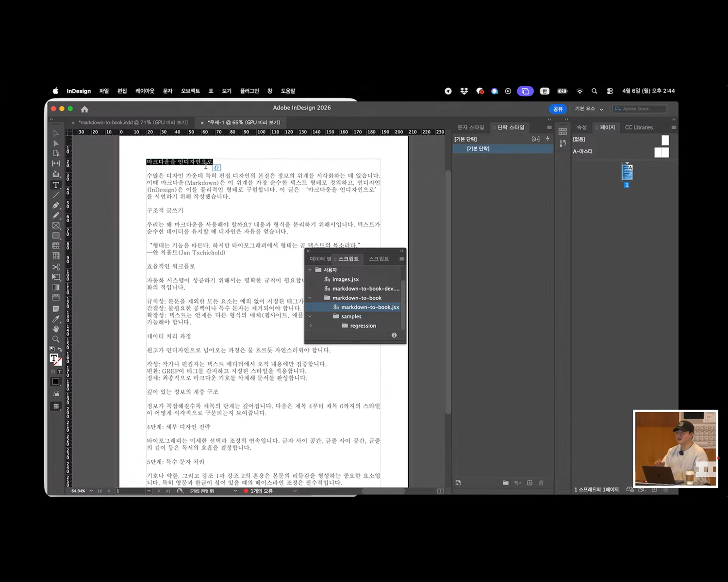Switch to the 문자 스타일 tab

pyautogui.click(x=470, y=128)
